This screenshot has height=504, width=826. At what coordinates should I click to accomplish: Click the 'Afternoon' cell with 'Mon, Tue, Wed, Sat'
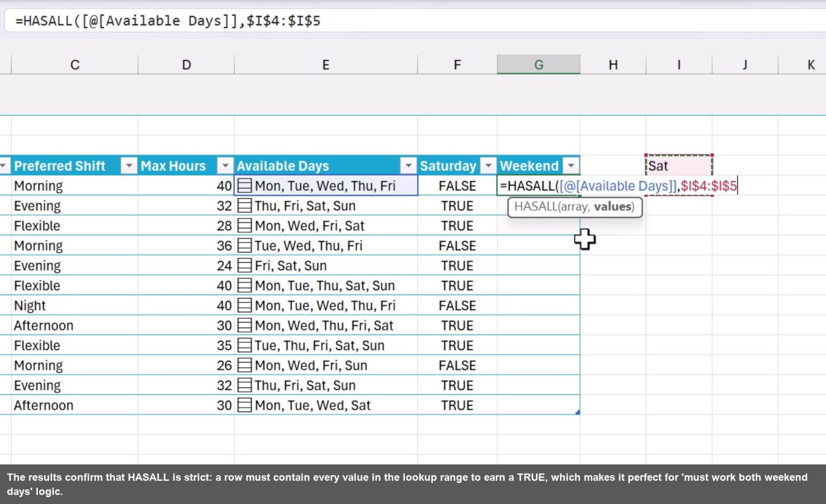75,405
